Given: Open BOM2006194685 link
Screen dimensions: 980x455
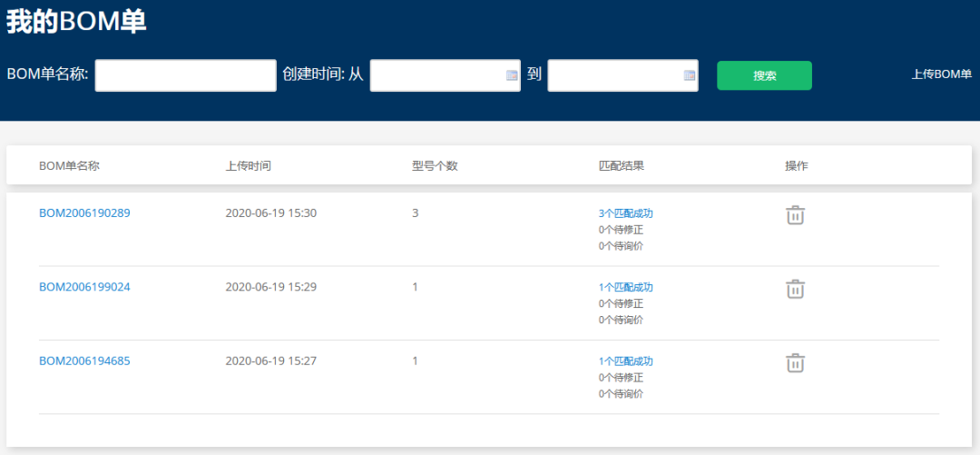Looking at the screenshot, I should pos(84,361).
